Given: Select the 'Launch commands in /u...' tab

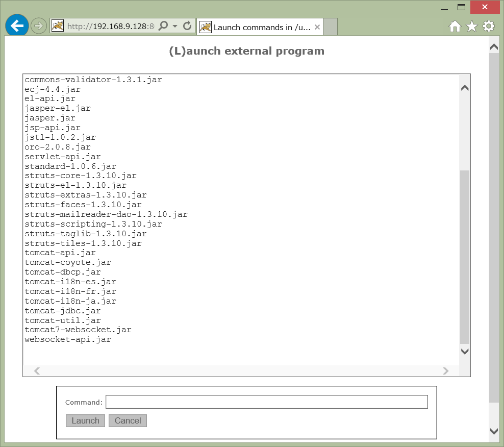Looking at the screenshot, I should [x=260, y=27].
